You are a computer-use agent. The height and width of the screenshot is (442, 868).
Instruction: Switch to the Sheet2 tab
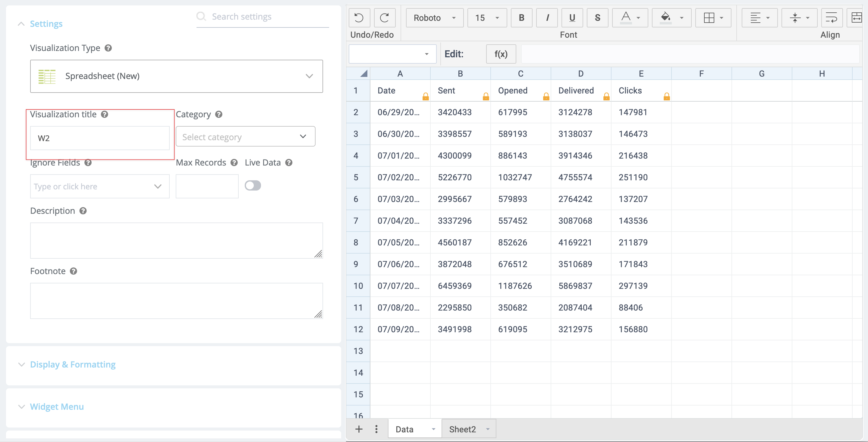pyautogui.click(x=462, y=429)
